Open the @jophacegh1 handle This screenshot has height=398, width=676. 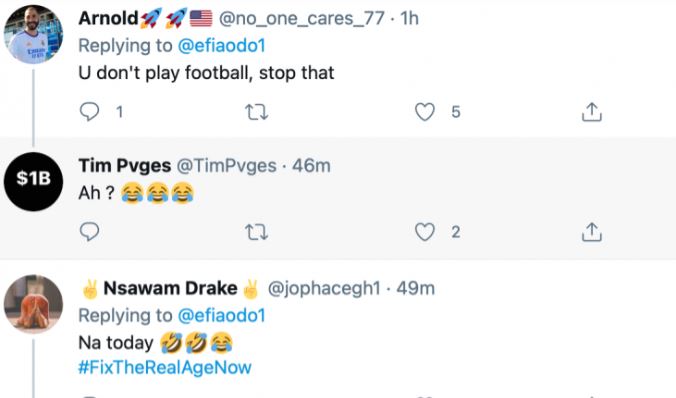click(324, 288)
